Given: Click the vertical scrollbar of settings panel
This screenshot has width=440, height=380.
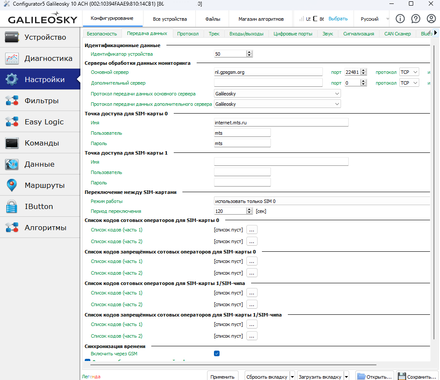Looking at the screenshot, I should coord(434,192).
